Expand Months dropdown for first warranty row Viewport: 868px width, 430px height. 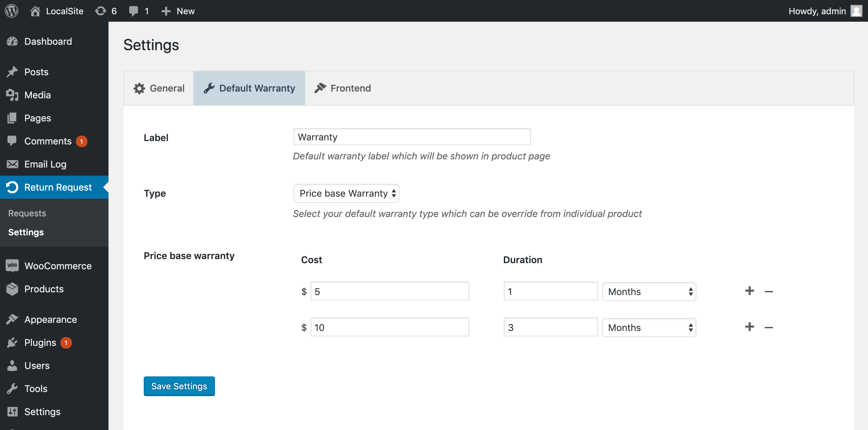tap(649, 292)
